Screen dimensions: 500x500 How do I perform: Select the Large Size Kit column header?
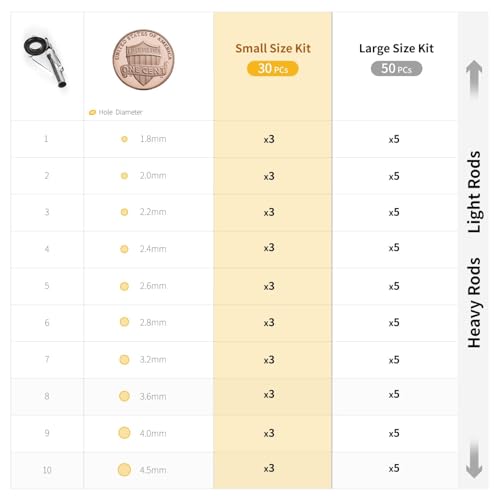396,49
